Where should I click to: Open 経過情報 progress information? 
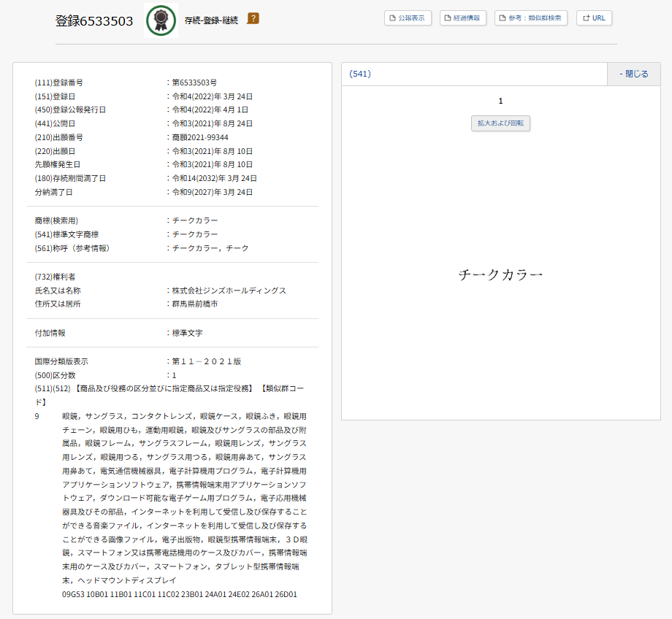(x=463, y=18)
